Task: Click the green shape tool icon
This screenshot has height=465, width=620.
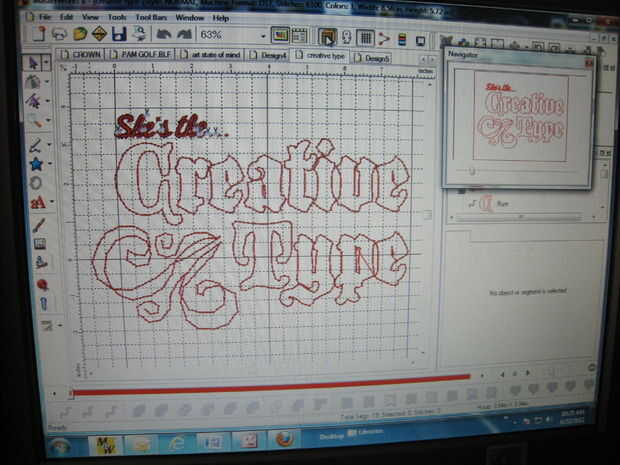Action: (x=33, y=82)
